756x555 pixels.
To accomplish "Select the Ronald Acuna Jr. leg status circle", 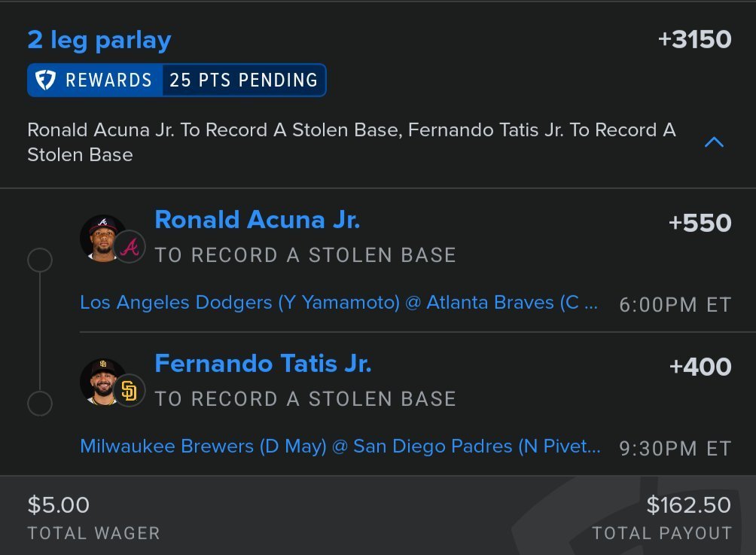I will 40,261.
